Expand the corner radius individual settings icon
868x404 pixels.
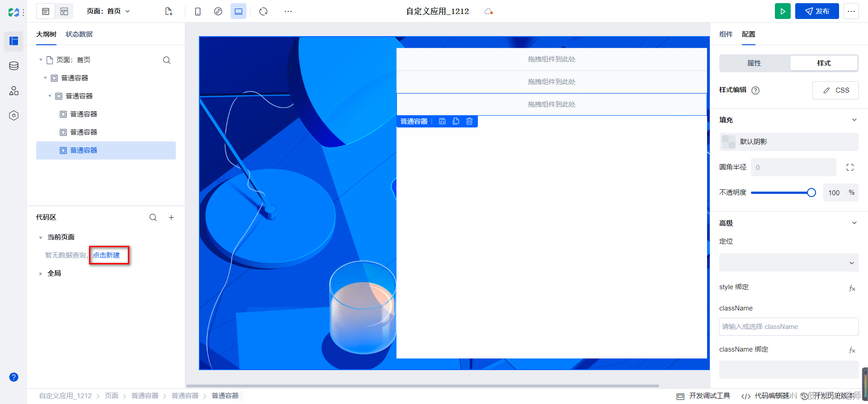pos(850,167)
